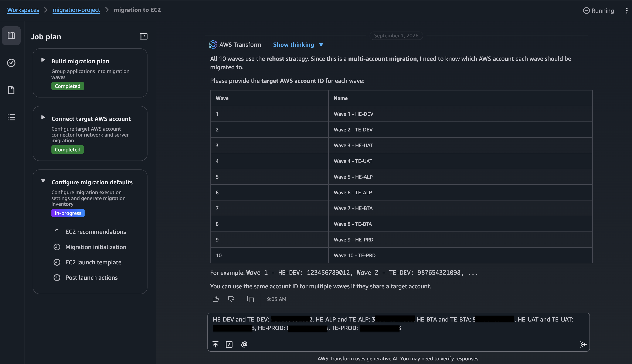This screenshot has width=632, height=364.
Task: Collapse the Configure migration defaults step
Action: click(x=43, y=181)
